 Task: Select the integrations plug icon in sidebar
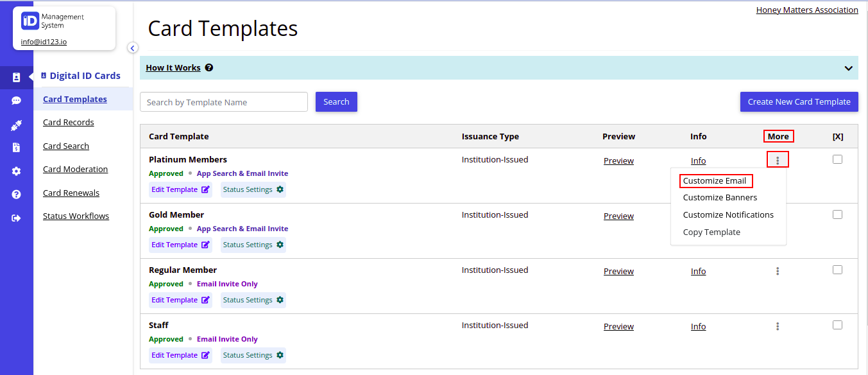(16, 125)
